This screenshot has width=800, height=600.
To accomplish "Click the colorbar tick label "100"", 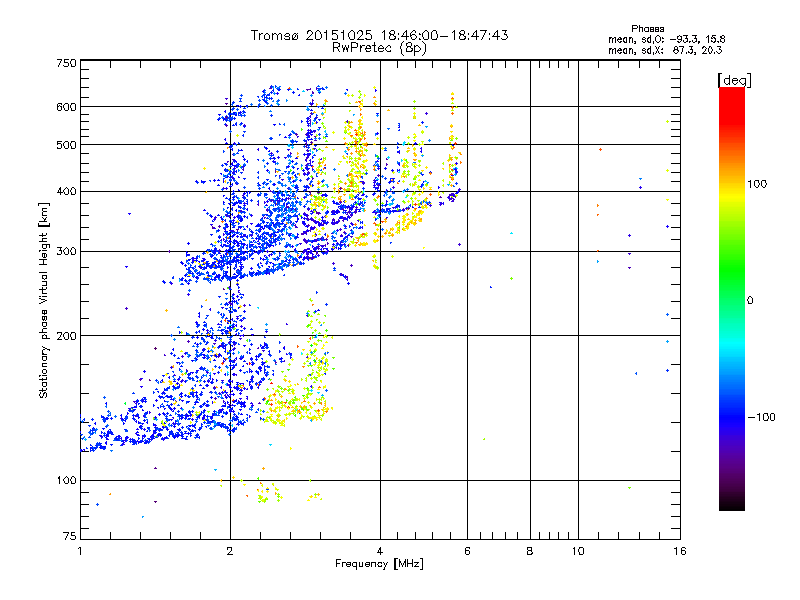I will tap(757, 184).
